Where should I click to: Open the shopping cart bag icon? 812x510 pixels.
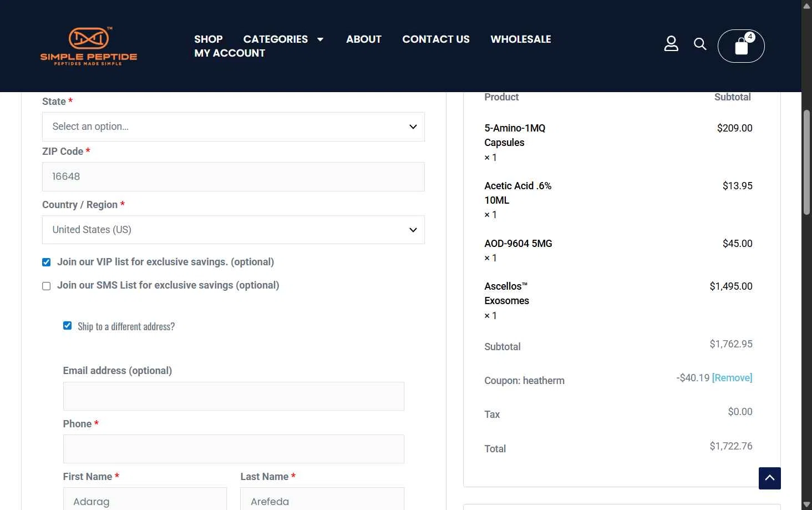(741, 46)
